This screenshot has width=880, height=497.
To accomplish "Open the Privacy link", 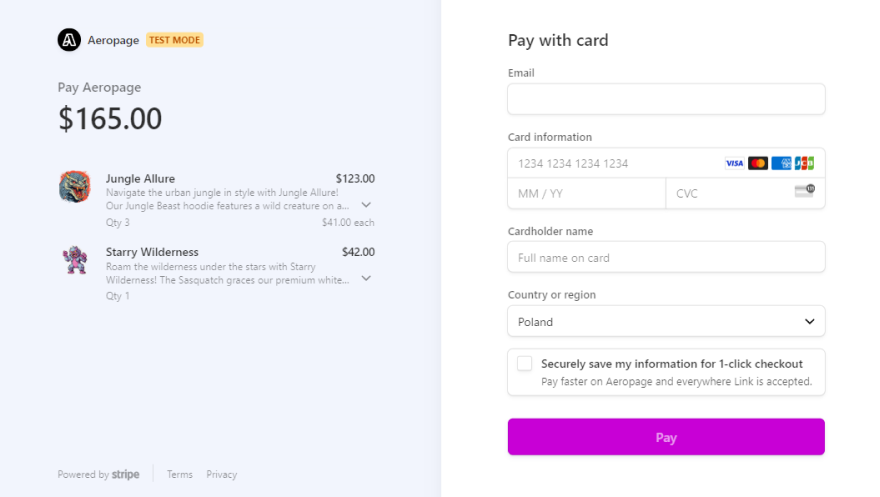I will pyautogui.click(x=222, y=475).
